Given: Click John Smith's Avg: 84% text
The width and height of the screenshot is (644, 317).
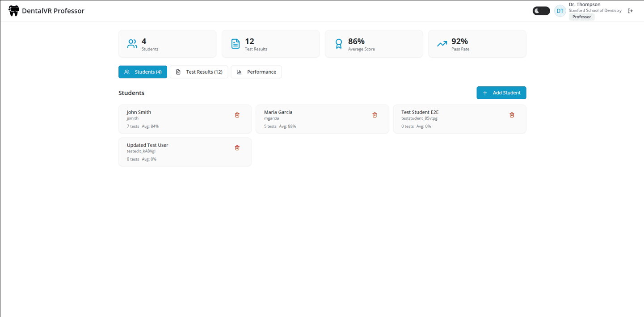Looking at the screenshot, I should click(x=150, y=127).
